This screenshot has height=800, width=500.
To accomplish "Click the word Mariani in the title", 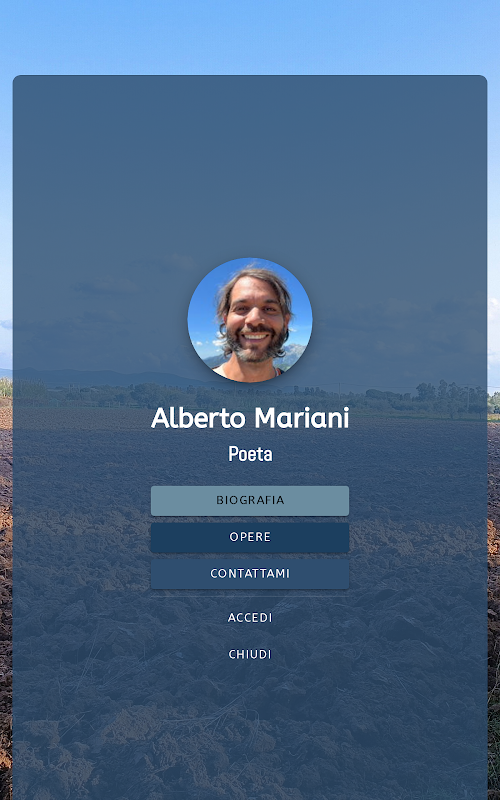I will coord(302,418).
